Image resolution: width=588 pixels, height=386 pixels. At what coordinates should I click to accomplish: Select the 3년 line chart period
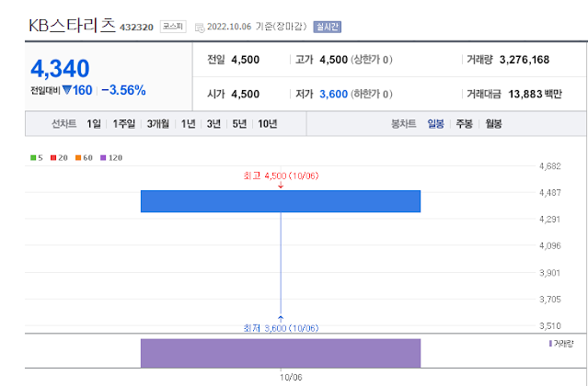click(x=213, y=124)
